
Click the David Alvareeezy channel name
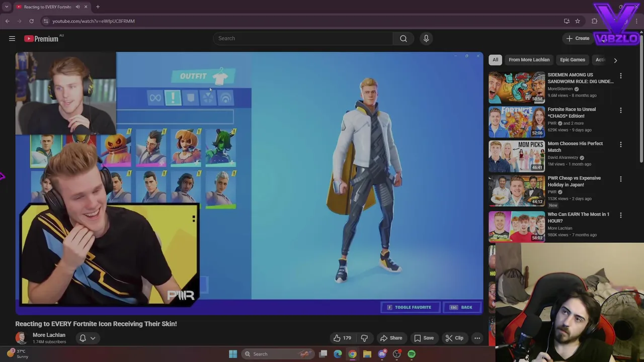pyautogui.click(x=562, y=157)
